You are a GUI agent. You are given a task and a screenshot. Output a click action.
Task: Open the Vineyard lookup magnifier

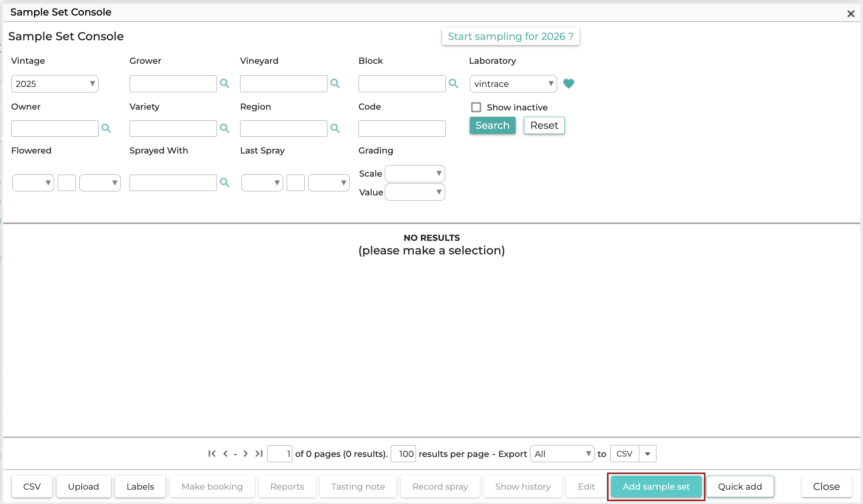pos(335,84)
